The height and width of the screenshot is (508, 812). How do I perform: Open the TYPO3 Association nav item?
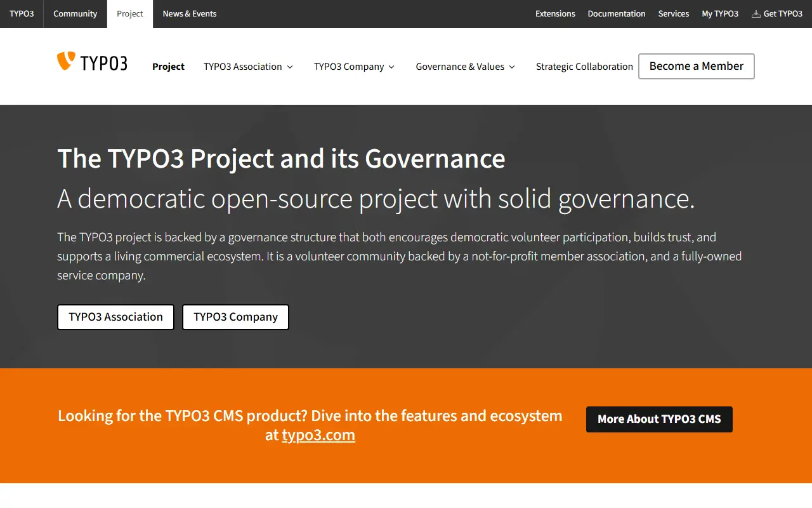243,67
